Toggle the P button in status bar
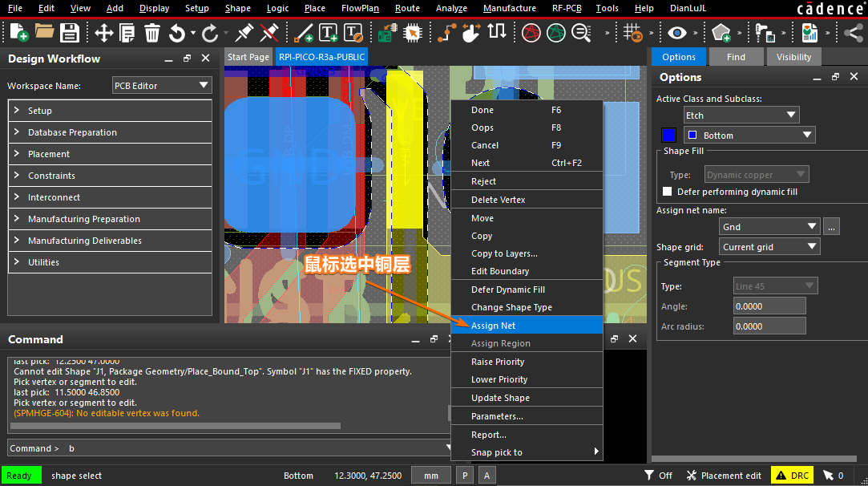The width and height of the screenshot is (868, 486). [x=465, y=476]
